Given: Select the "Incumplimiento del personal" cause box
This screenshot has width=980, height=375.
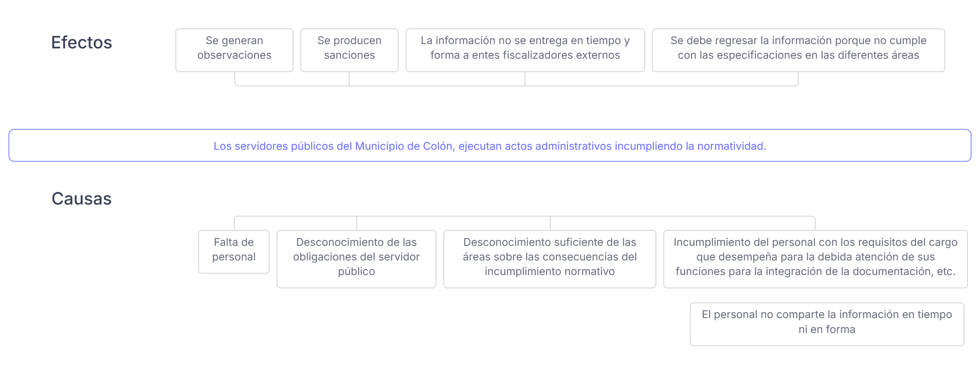Looking at the screenshot, I should (x=815, y=259).
